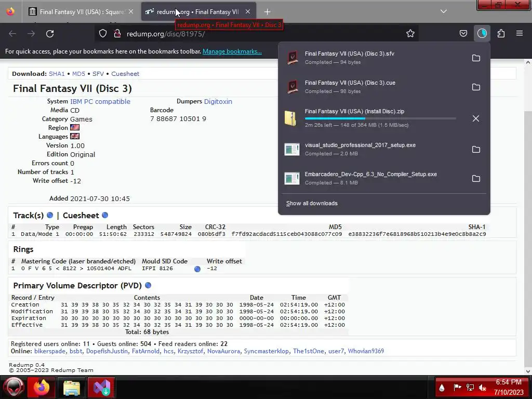The width and height of the screenshot is (532, 399).
Task: Open dumper Digitoxin profile
Action: (x=218, y=101)
